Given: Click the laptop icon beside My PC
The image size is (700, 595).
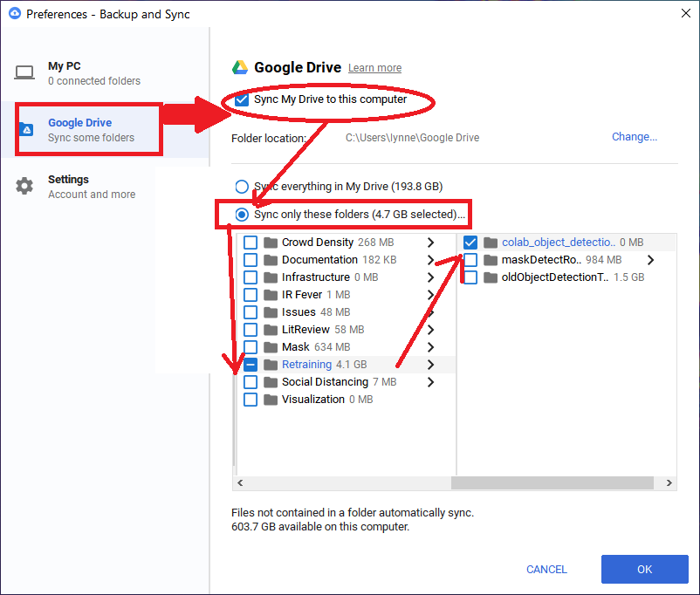Looking at the screenshot, I should (25, 73).
